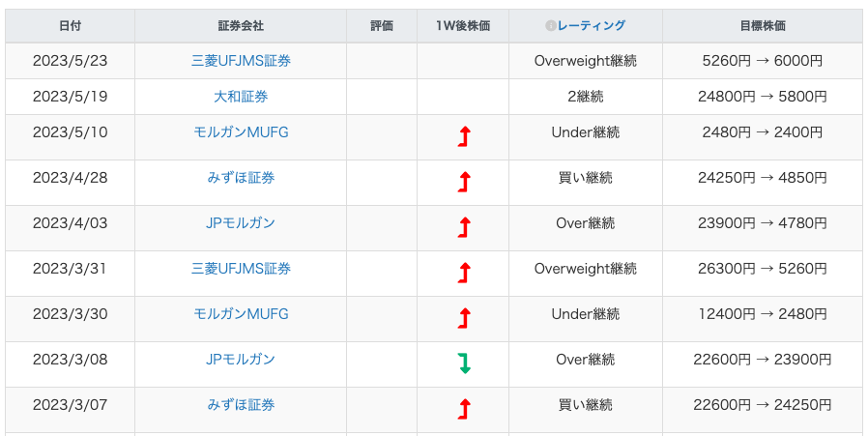Click red up arrow in 2023/4/03 row

click(x=464, y=227)
